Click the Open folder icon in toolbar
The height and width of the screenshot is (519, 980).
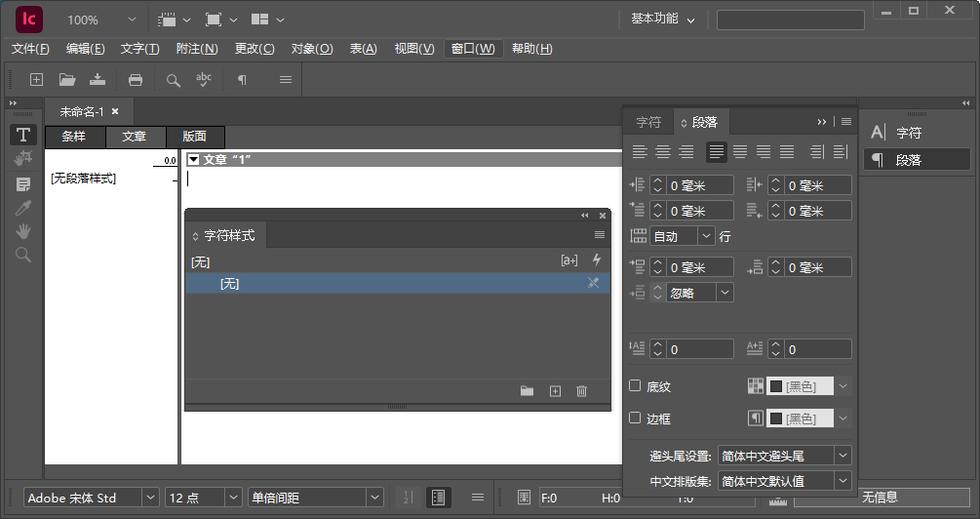coord(67,80)
